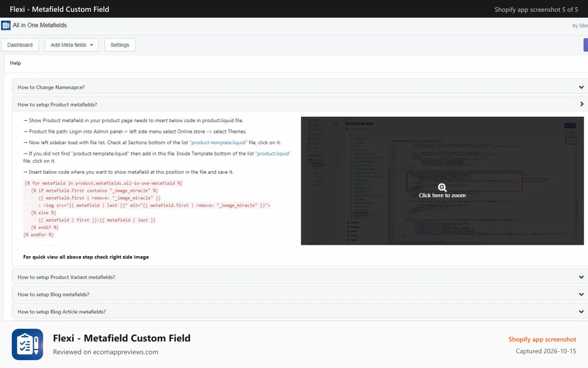This screenshot has width=588, height=368.
Task: Open the product.liquid link
Action: coord(273,154)
